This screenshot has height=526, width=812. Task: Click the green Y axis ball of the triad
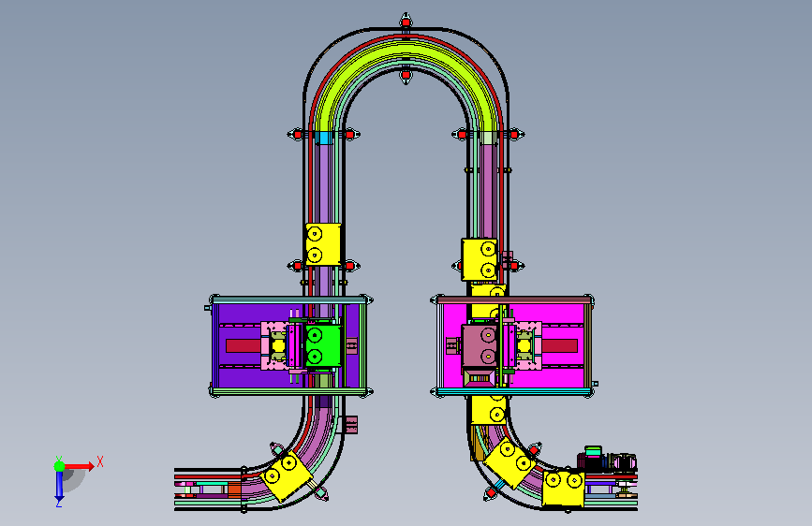[59, 466]
